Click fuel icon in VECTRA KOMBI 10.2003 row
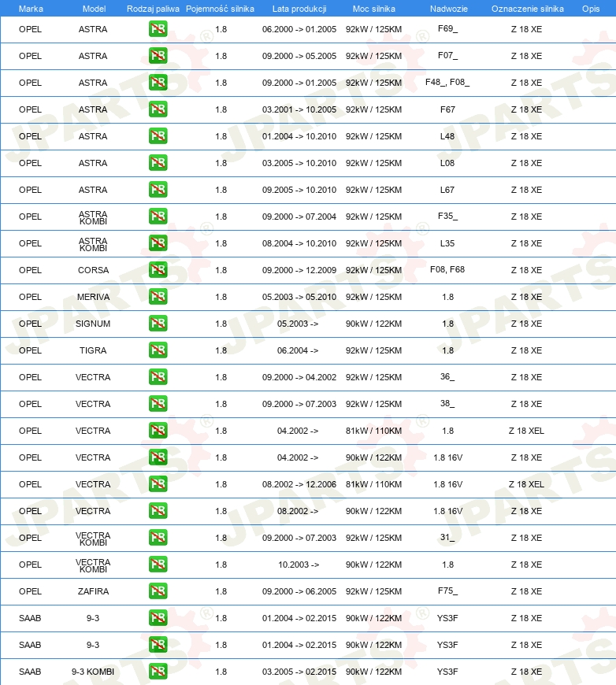 (158, 565)
